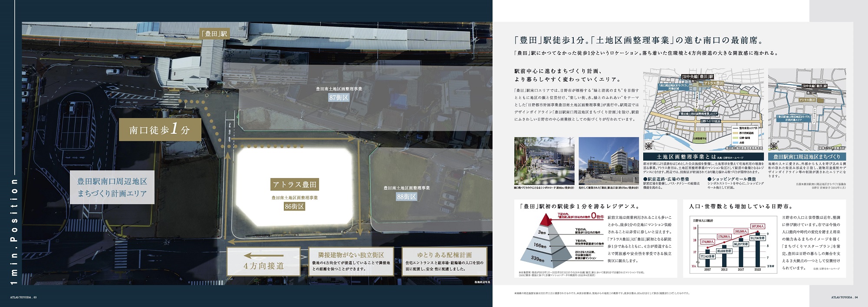Click the '80,406世帯' household data label
Screen dimensions: 868x307
pos(724,251)
